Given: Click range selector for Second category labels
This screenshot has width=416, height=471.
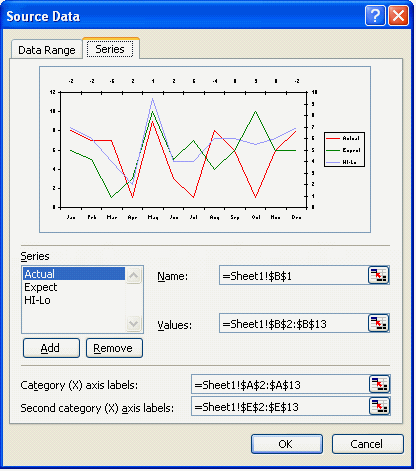Looking at the screenshot, I should tap(380, 407).
